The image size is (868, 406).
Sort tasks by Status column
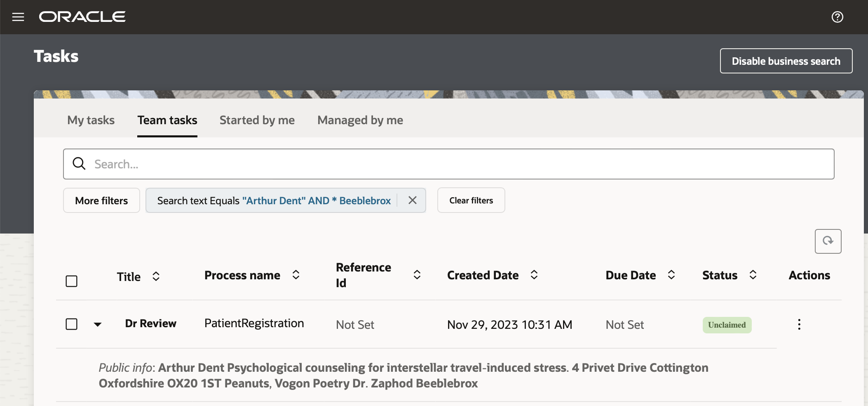(x=753, y=275)
